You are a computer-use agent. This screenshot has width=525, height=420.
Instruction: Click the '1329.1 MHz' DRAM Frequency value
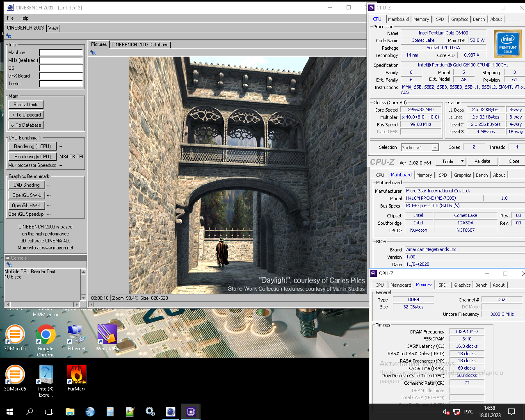(x=467, y=331)
